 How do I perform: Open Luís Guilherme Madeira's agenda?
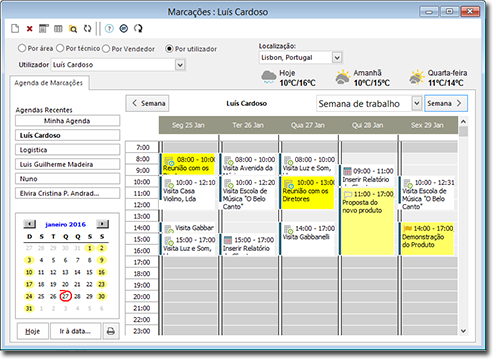click(67, 164)
